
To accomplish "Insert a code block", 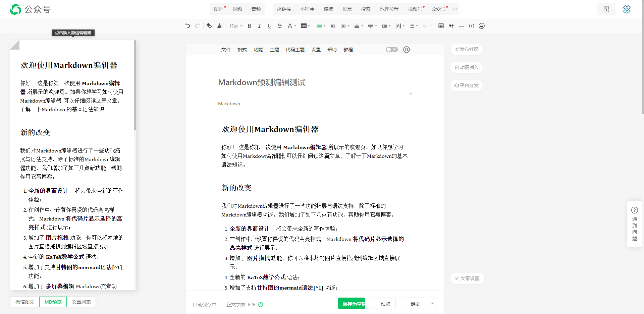I will point(472,26).
